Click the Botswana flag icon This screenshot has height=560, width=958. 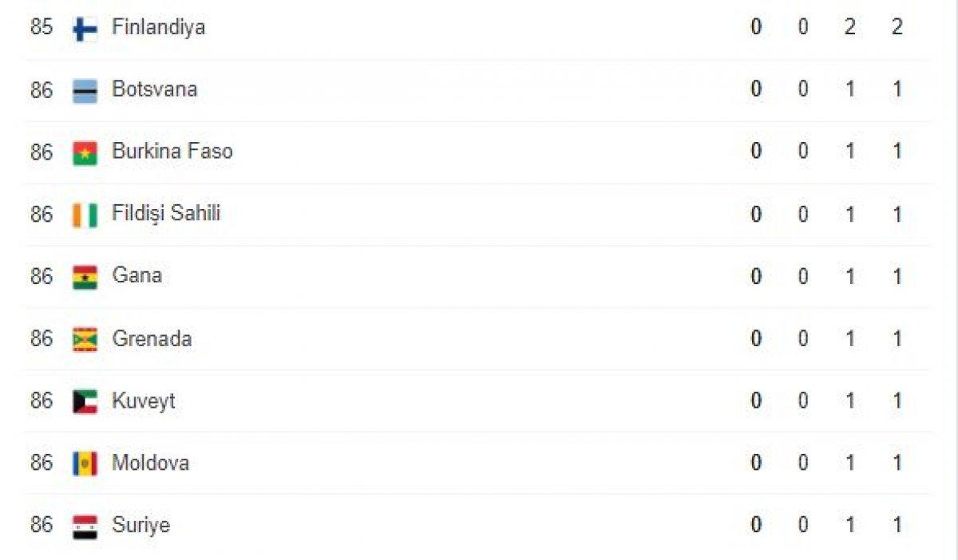click(85, 91)
